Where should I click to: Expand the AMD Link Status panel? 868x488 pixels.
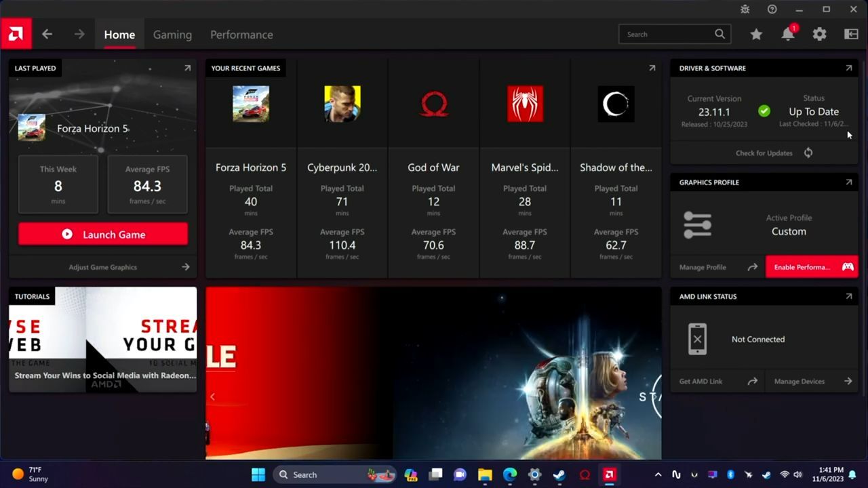coord(848,296)
